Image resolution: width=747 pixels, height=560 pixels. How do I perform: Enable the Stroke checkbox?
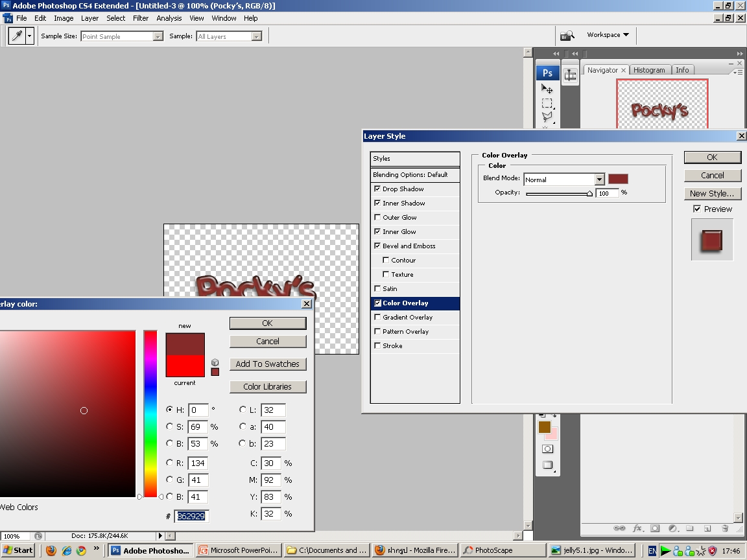(x=377, y=345)
